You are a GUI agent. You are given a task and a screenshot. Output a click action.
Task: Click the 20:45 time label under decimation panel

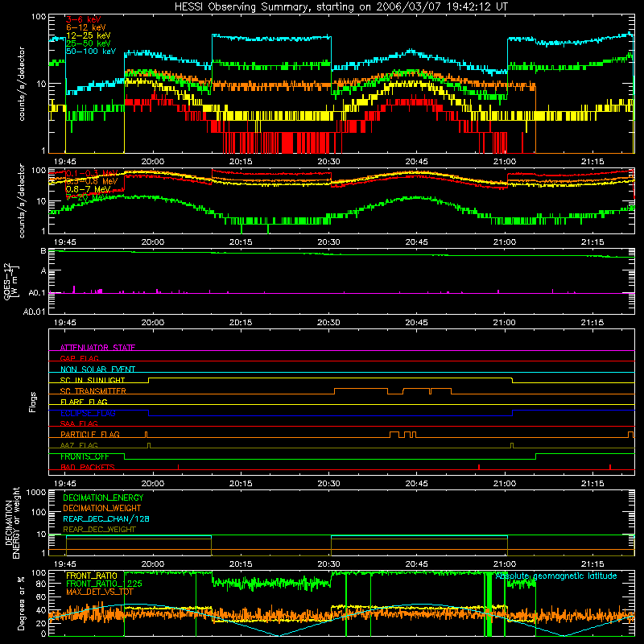coord(416,564)
